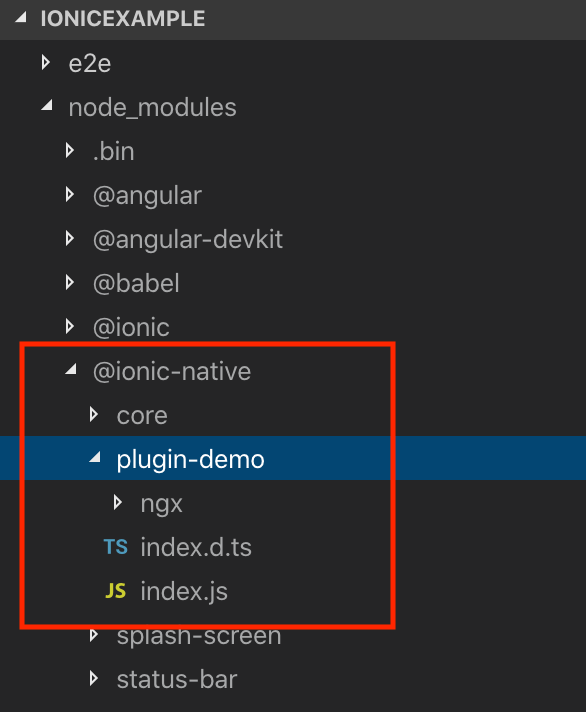Viewport: 586px width, 712px height.
Task: Select the status-bar folder
Action: 177,679
